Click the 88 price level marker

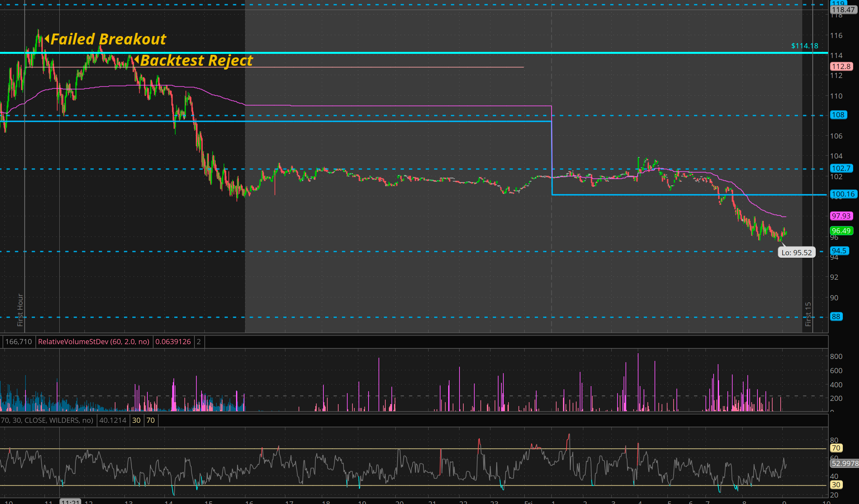836,316
